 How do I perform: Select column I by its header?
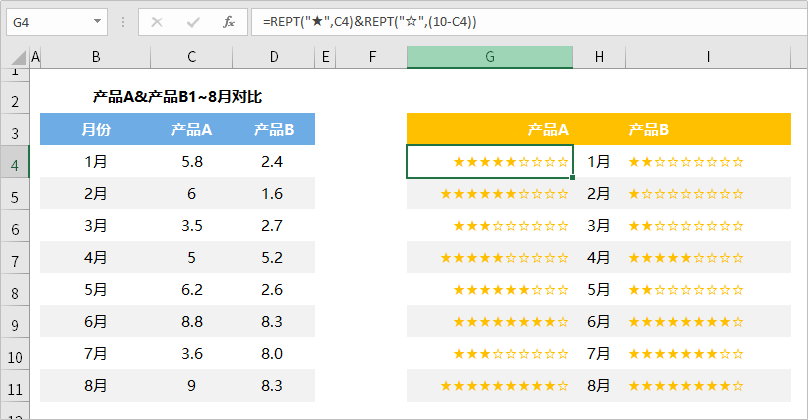[707, 58]
